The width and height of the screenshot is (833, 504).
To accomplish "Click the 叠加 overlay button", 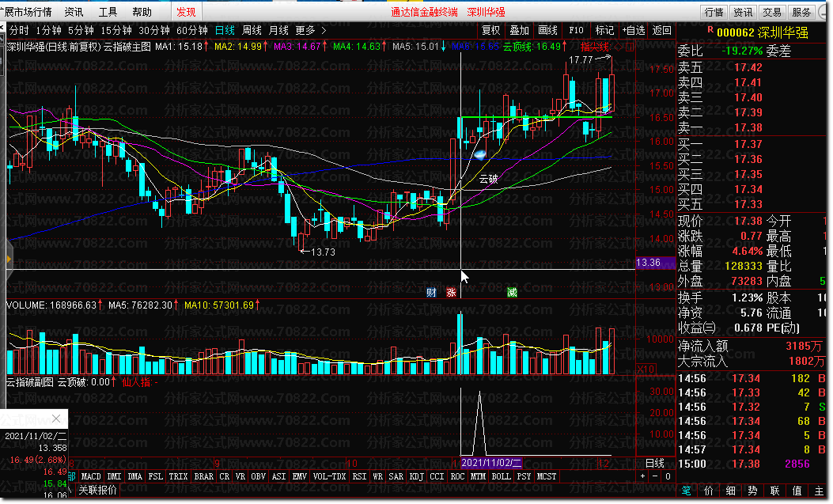I will pos(519,31).
